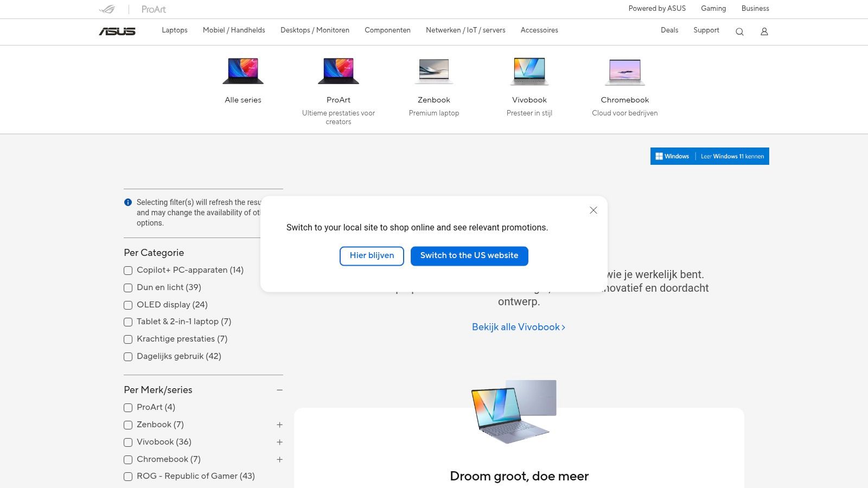Check the OLED display (24) filter
The width and height of the screenshot is (868, 488).
pos(128,305)
